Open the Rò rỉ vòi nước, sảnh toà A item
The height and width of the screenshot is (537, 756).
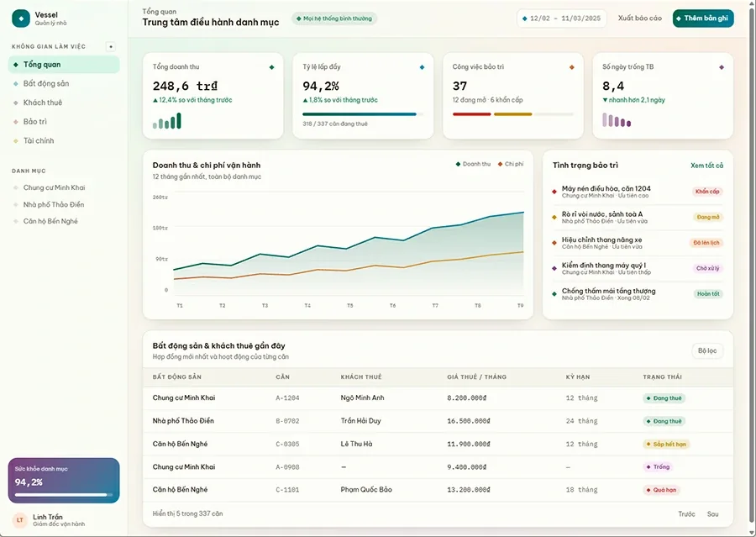pyautogui.click(x=638, y=217)
